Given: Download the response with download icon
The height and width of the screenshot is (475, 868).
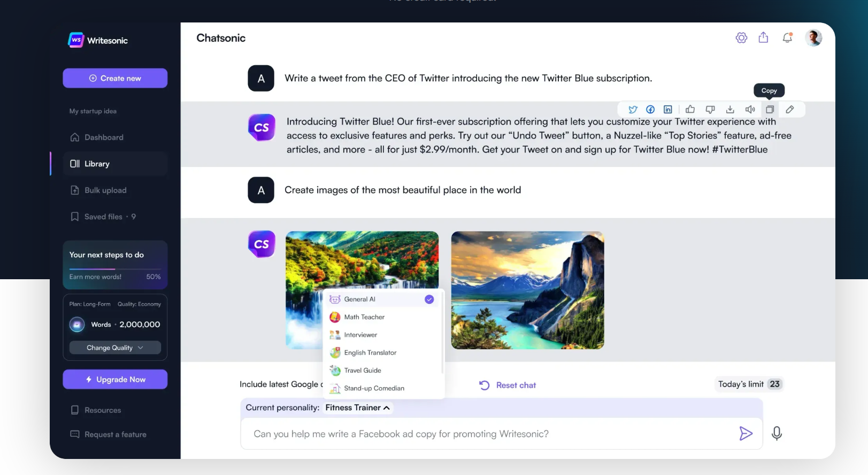Looking at the screenshot, I should pyautogui.click(x=730, y=109).
